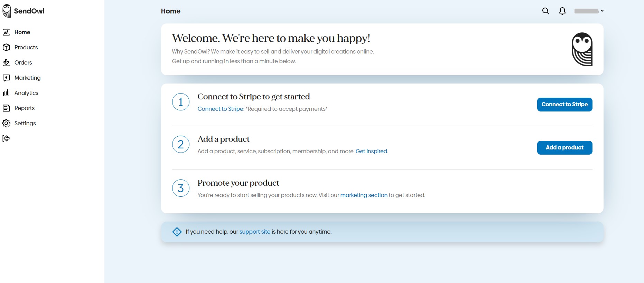Click the Home chart icon in sidebar
Screen dimensions: 644x283
click(6, 32)
